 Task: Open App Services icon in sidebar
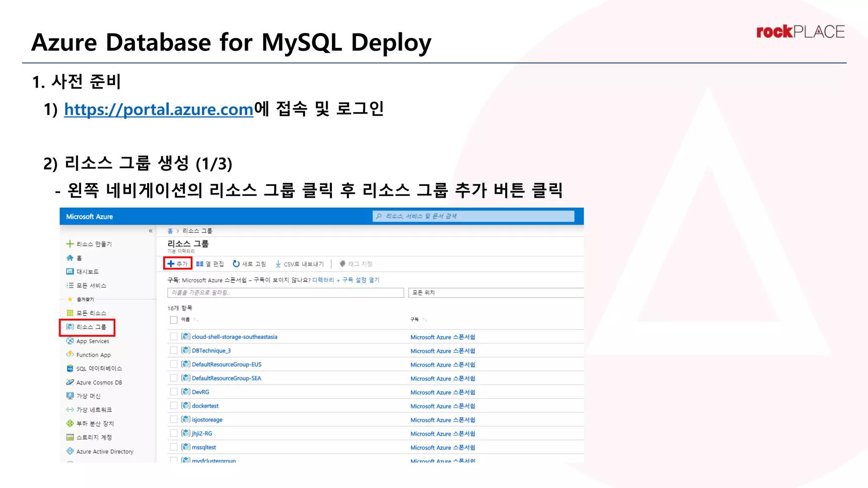70,341
